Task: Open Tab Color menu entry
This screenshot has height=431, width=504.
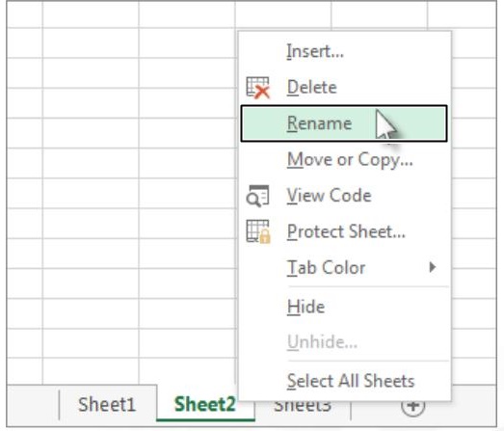Action: click(x=344, y=268)
